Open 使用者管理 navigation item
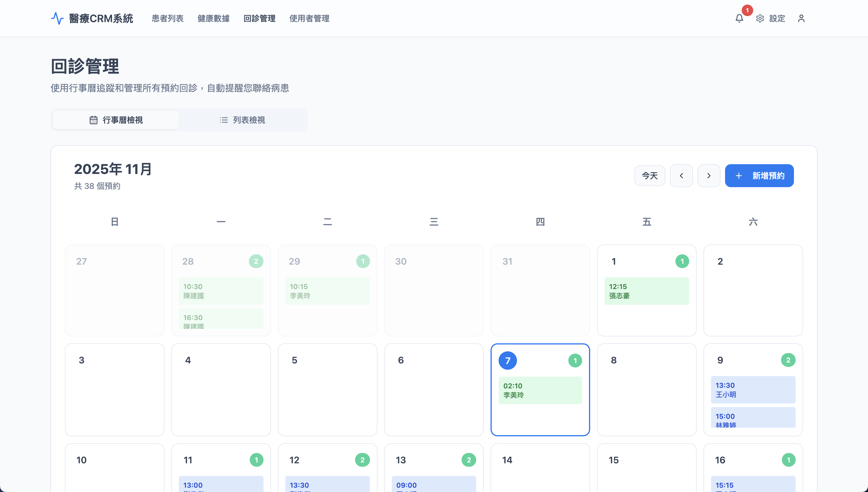 click(309, 18)
